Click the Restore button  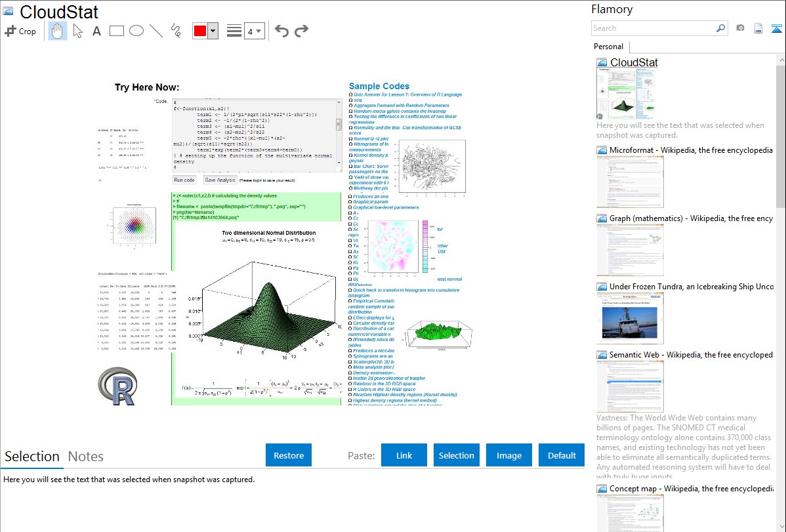point(289,455)
